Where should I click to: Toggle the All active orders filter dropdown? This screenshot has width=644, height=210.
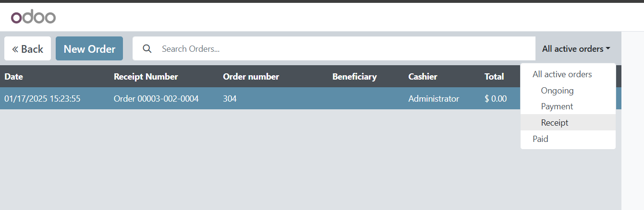(x=576, y=48)
